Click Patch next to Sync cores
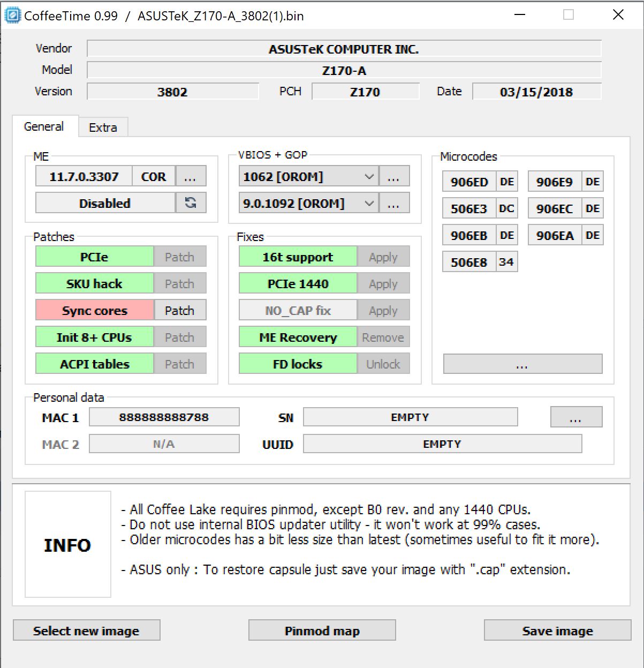Screen dimensions: 644x668 (x=180, y=311)
